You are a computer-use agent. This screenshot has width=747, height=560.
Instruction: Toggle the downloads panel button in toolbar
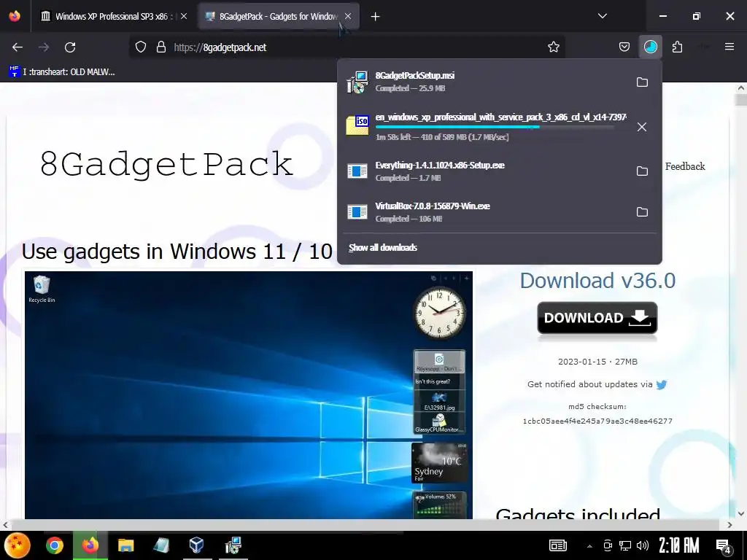click(650, 47)
